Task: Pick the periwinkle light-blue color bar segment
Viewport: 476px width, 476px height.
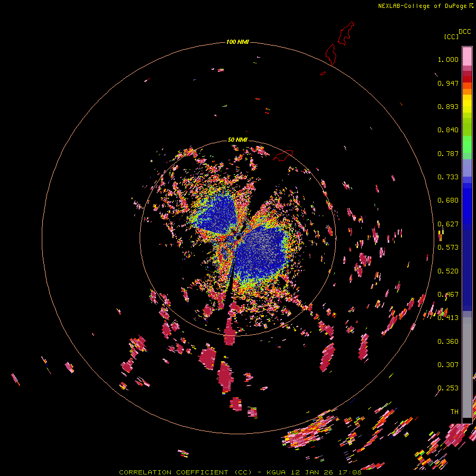Action: pyautogui.click(x=467, y=168)
